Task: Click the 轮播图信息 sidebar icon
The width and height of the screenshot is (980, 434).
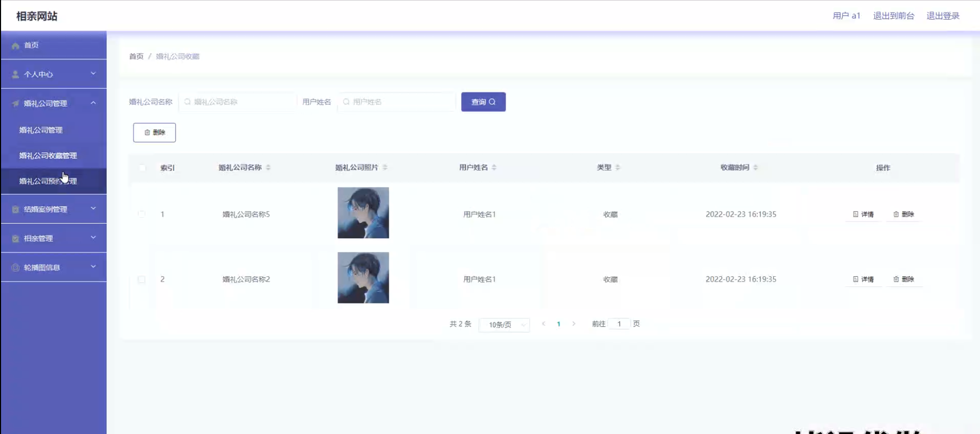Action: pos(15,268)
